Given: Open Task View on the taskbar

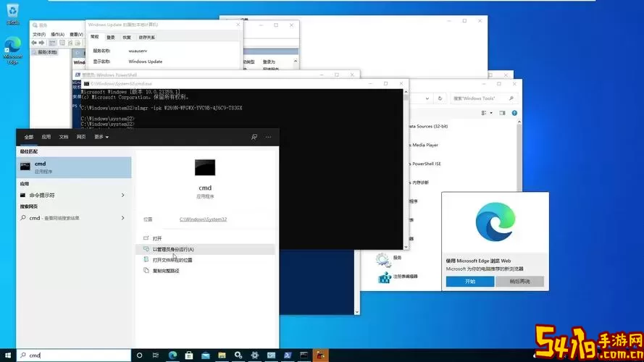Looking at the screenshot, I should click(155, 355).
